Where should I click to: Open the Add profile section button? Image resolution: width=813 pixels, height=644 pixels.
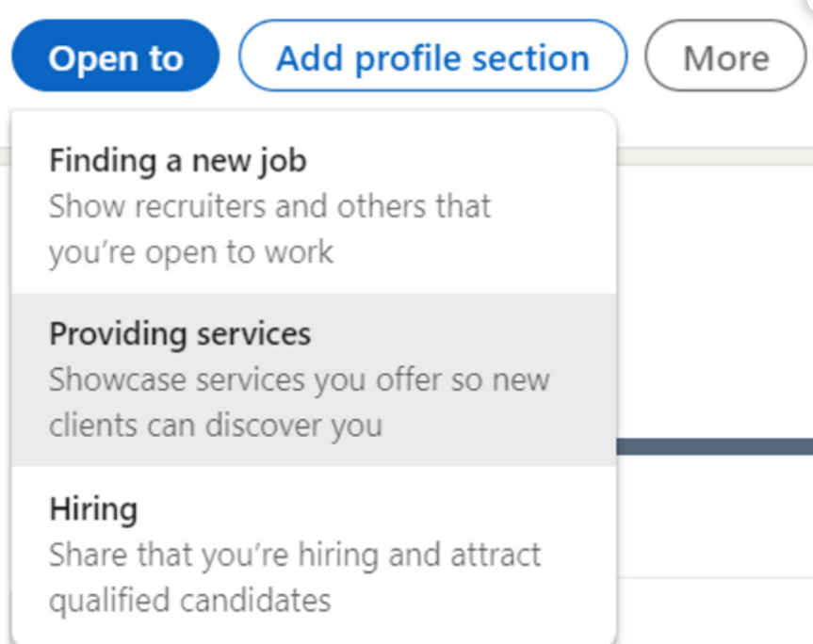point(433,56)
